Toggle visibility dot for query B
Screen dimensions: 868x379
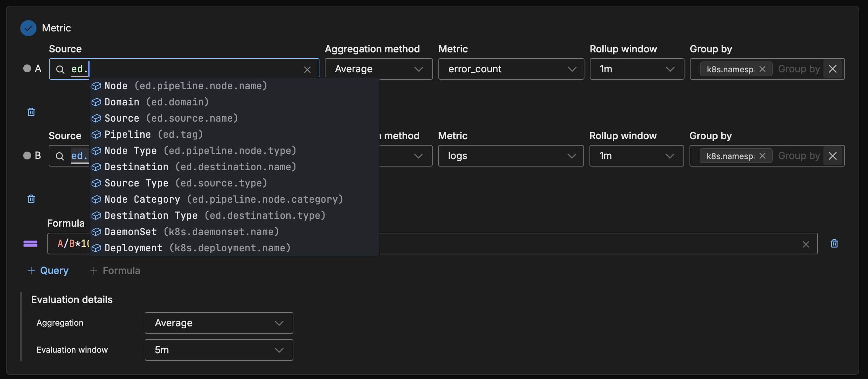tap(27, 155)
